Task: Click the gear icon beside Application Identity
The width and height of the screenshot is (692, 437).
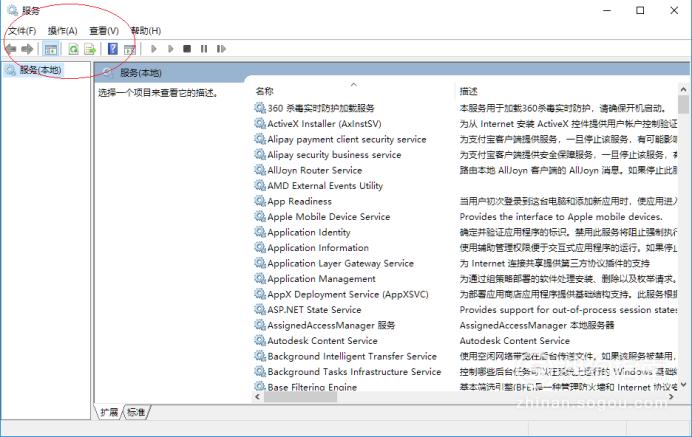Action: tap(260, 232)
